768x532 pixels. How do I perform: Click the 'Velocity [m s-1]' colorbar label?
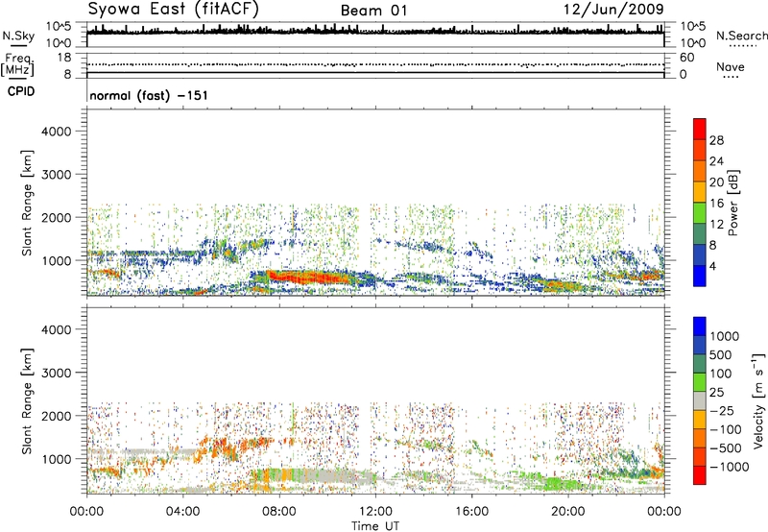pos(758,400)
